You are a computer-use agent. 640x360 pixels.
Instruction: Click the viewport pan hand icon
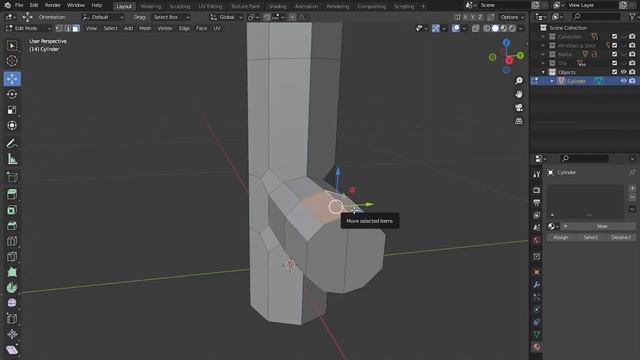pyautogui.click(x=519, y=94)
